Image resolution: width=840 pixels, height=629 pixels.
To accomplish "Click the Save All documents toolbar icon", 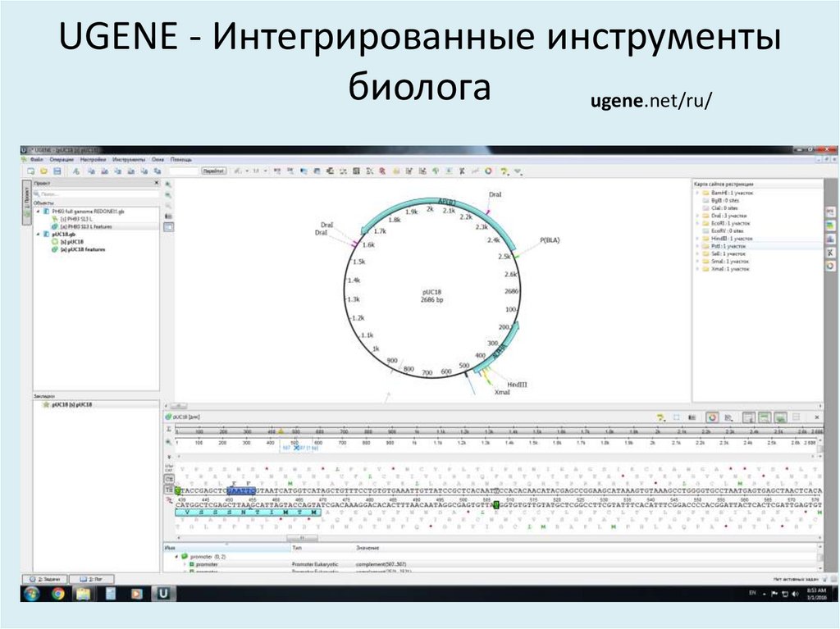I will [57, 171].
